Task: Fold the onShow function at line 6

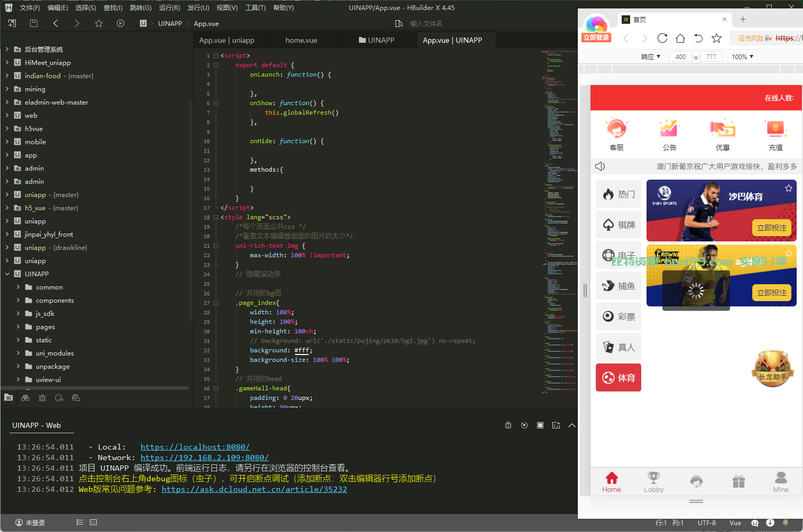Action: click(x=216, y=103)
